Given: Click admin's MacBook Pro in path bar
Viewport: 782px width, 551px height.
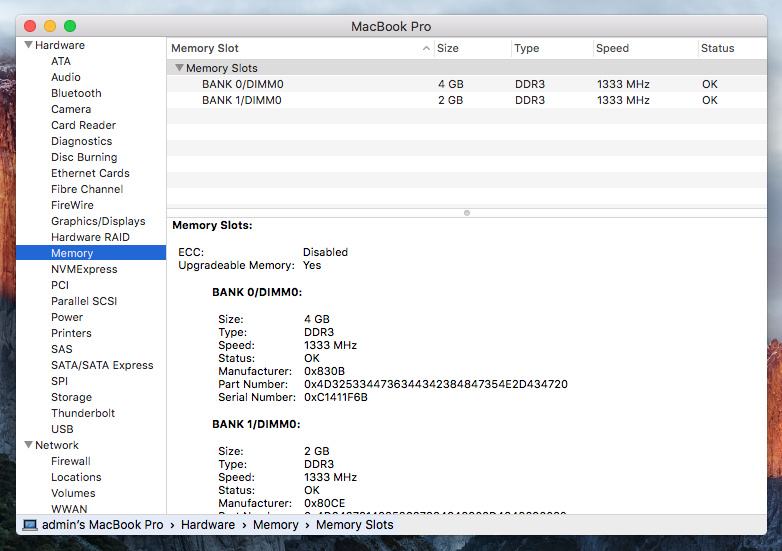Looking at the screenshot, I should point(100,524).
